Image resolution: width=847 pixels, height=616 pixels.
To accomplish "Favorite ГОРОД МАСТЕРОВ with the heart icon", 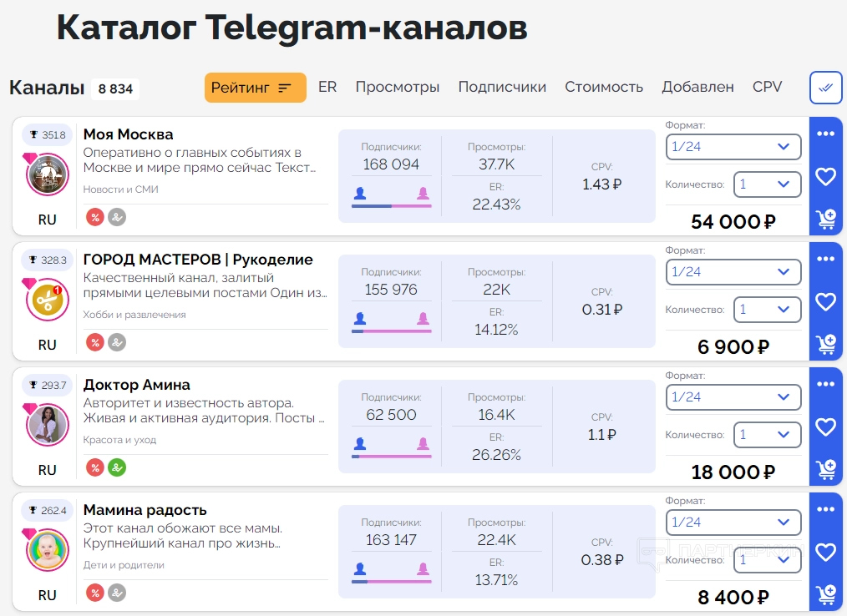I will tap(826, 301).
